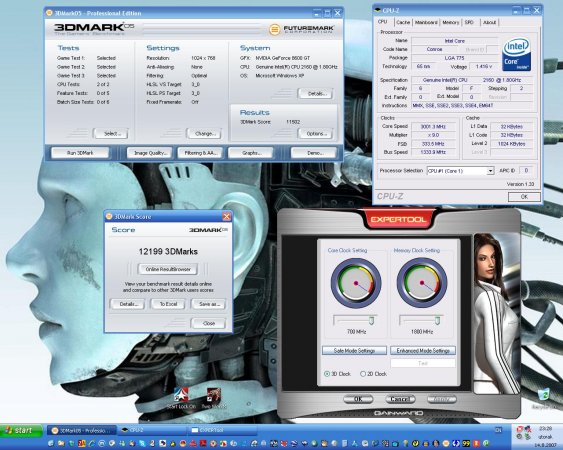
Task: Click the 12199 3DMarks score text
Action: (168, 251)
